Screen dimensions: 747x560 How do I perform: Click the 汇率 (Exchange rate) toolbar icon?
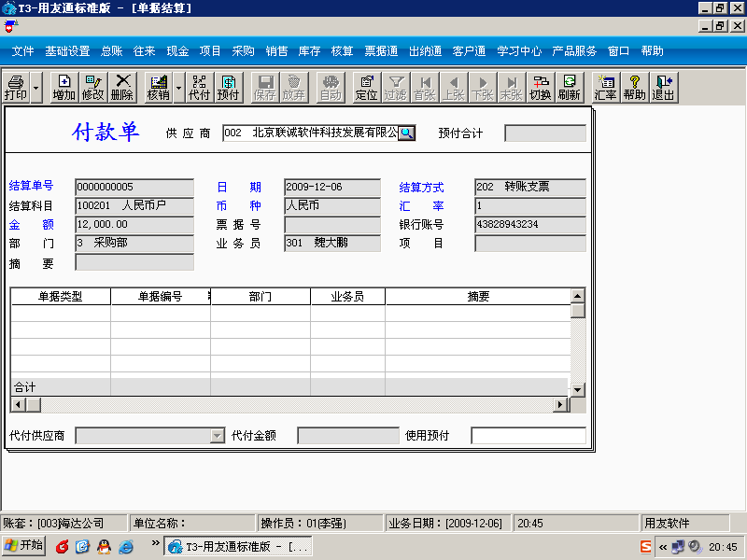tap(605, 88)
